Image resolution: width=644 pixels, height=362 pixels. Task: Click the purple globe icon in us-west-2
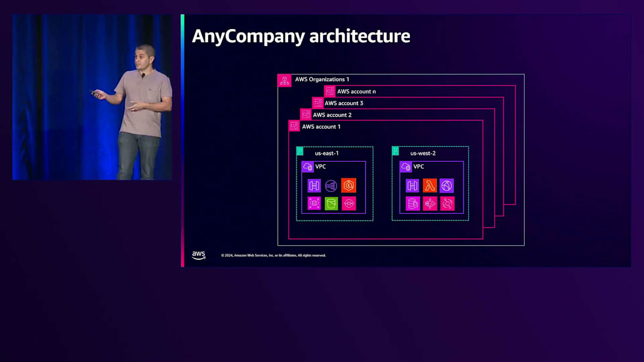click(447, 186)
